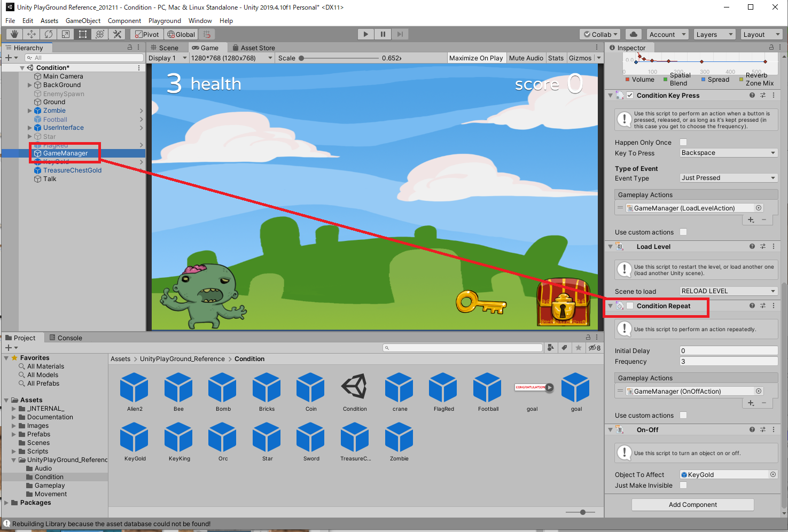Adjust the Project icon size slider
The height and width of the screenshot is (532, 788).
(580, 512)
